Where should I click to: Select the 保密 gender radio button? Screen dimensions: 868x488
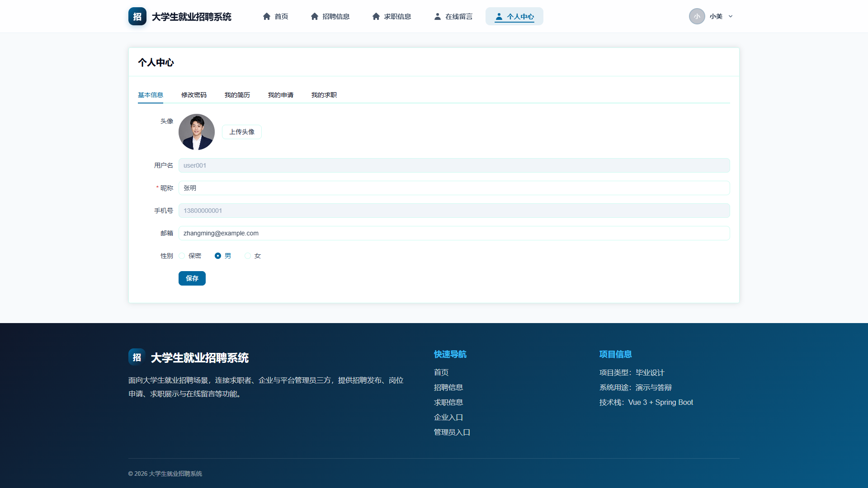(182, 256)
